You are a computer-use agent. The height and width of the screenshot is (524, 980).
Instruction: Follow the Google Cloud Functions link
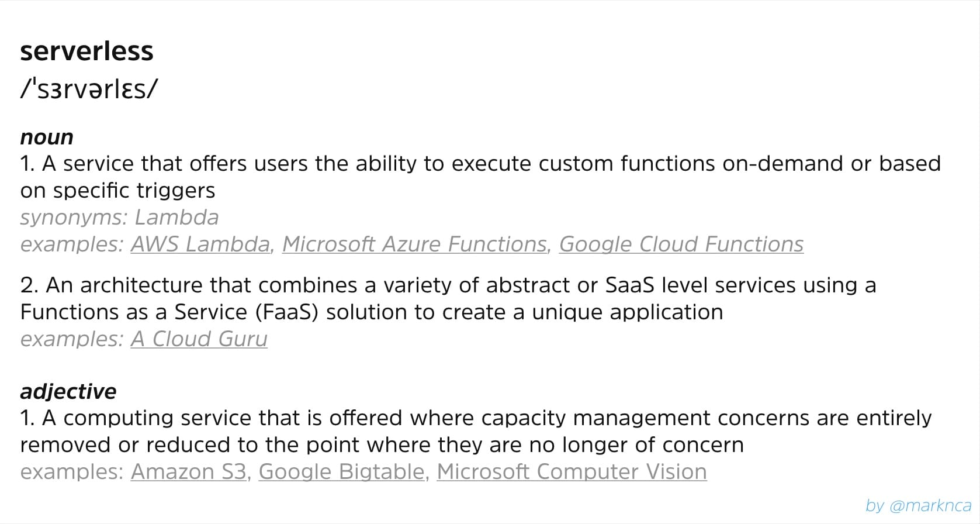(681, 244)
